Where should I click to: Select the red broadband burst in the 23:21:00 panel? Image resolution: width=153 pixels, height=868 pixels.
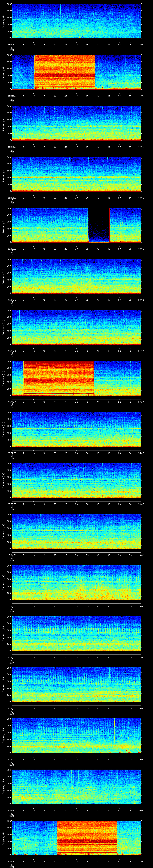(x=59, y=378)
